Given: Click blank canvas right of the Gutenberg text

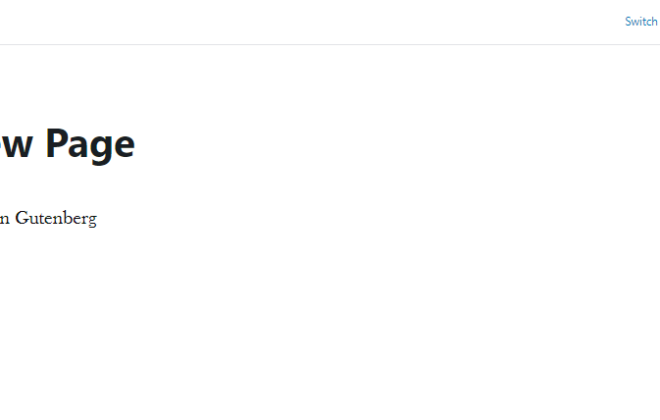Looking at the screenshot, I should point(379,218).
